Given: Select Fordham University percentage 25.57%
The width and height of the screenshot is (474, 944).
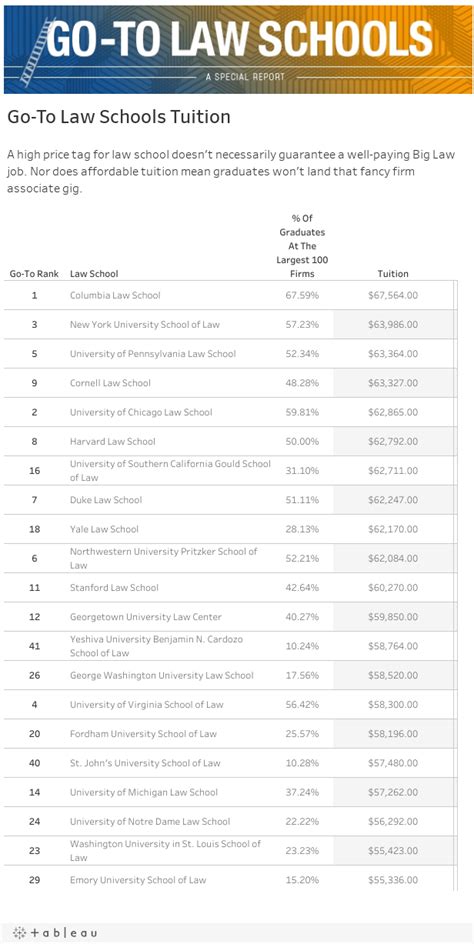Looking at the screenshot, I should pos(302,733).
